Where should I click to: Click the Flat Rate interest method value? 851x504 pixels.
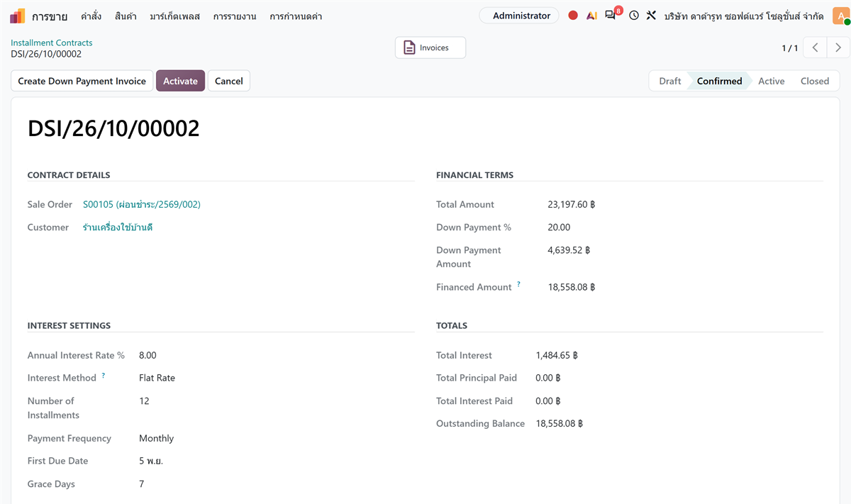point(157,378)
